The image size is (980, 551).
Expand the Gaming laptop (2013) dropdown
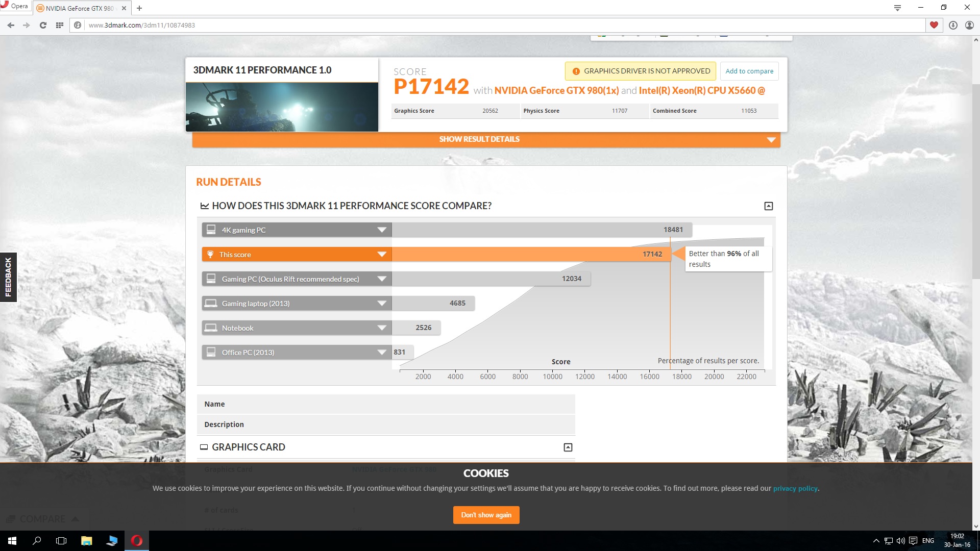point(381,304)
